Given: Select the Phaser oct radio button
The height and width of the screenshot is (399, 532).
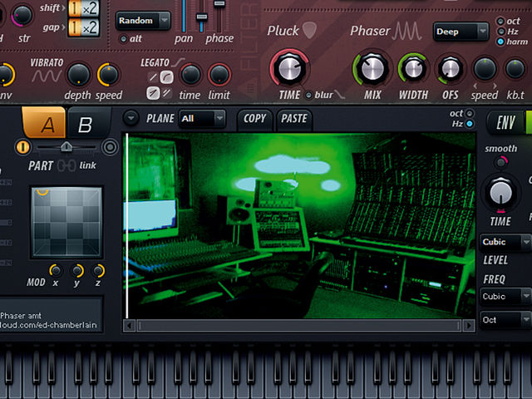Looking at the screenshot, I should click(x=500, y=21).
